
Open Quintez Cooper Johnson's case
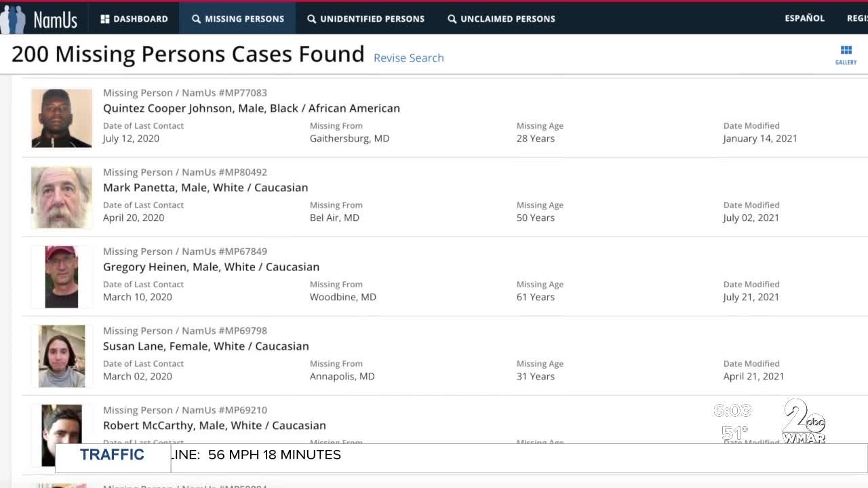[x=252, y=108]
